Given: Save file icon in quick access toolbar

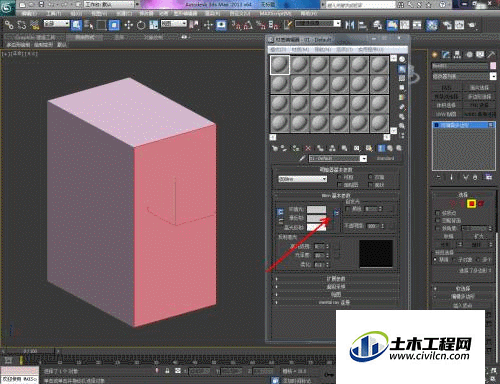Looking at the screenshot, I should 41,5.
